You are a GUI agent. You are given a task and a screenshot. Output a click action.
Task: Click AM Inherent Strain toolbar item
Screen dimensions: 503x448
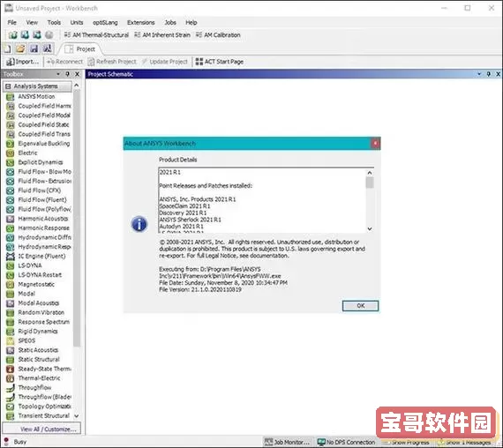click(x=162, y=35)
